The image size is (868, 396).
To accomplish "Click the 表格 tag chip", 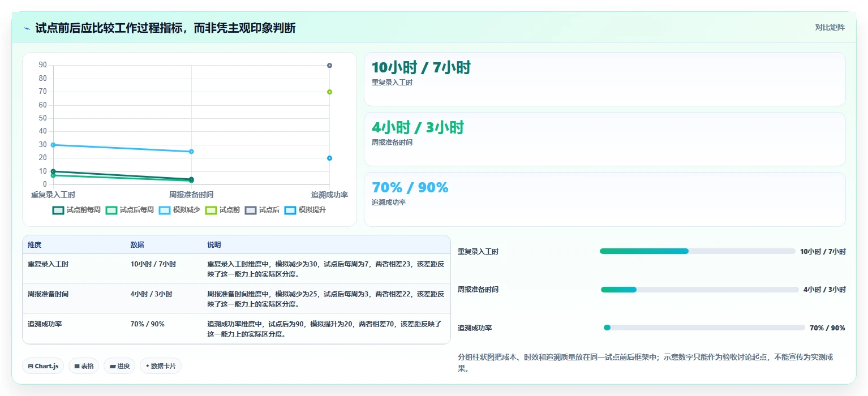I will click(84, 366).
